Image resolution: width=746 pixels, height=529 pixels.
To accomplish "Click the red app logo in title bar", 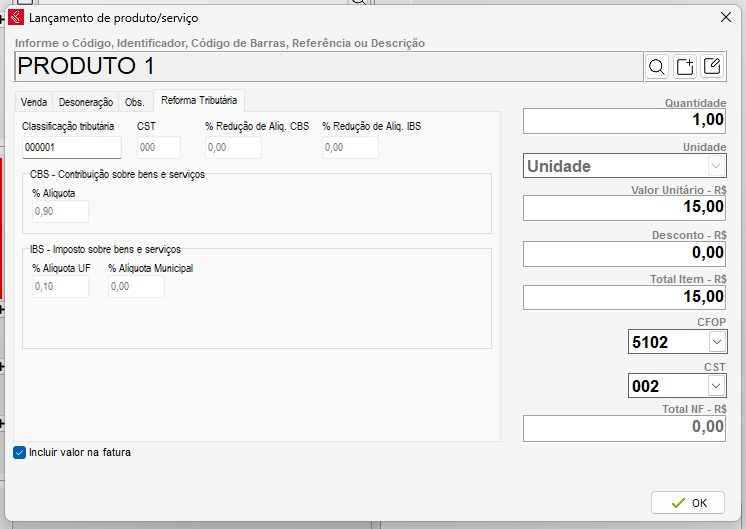I will pyautogui.click(x=16, y=17).
